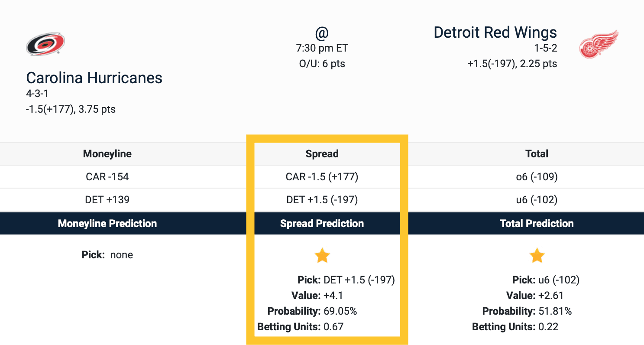
Task: Click the Detroit Red Wings logo
Action: [x=599, y=44]
